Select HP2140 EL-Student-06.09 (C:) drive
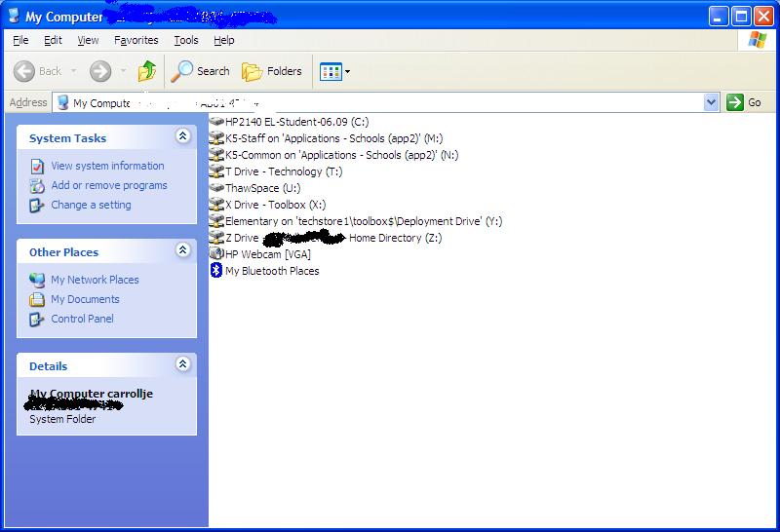Viewport: 780px width, 532px height. pyautogui.click(x=296, y=122)
